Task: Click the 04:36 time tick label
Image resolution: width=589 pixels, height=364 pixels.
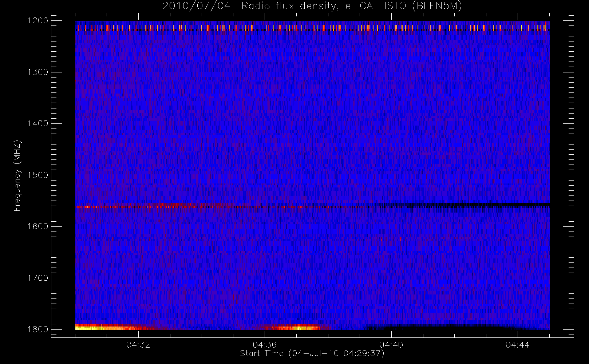Action: [265, 345]
